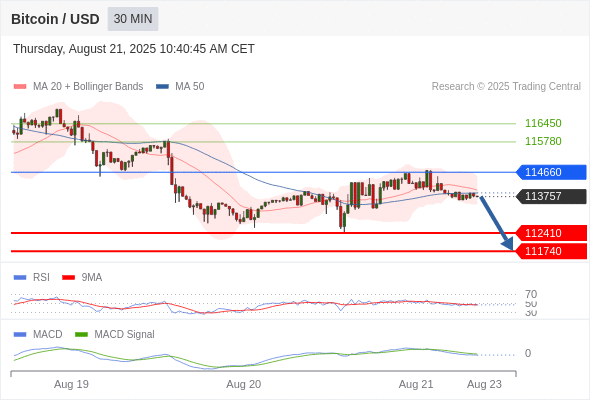590x400 pixels.
Task: Click the MACD Signal legend label
Action: tap(124, 335)
